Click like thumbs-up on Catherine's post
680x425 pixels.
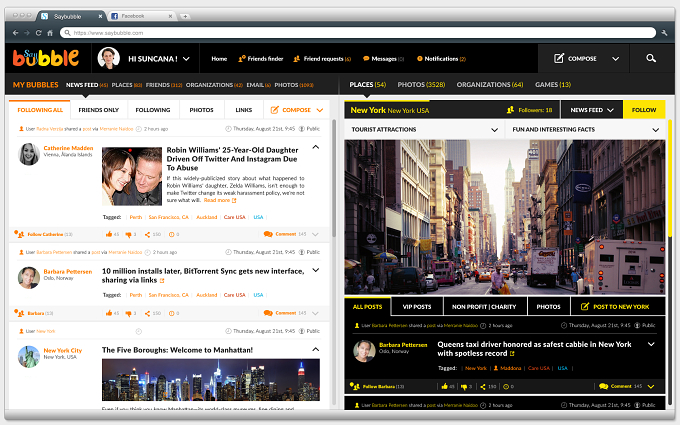pos(109,234)
